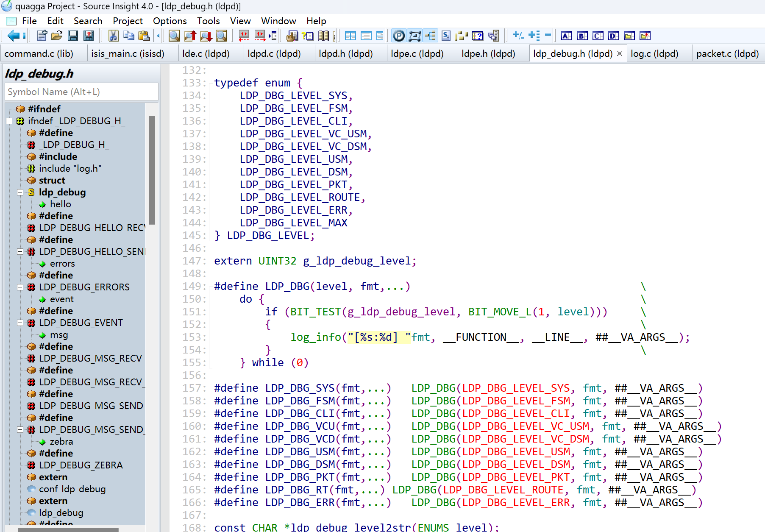Click the symbol panel vertical scrollbar thumb

click(x=152, y=170)
